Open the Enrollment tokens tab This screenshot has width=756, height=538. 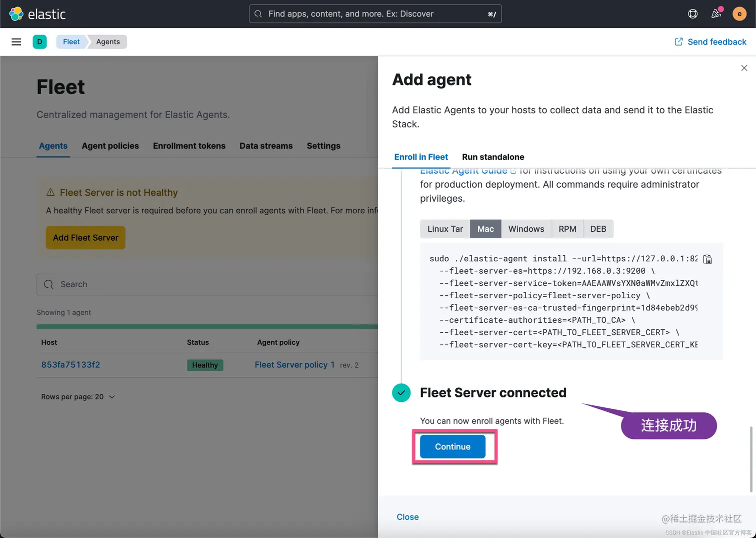pos(189,146)
